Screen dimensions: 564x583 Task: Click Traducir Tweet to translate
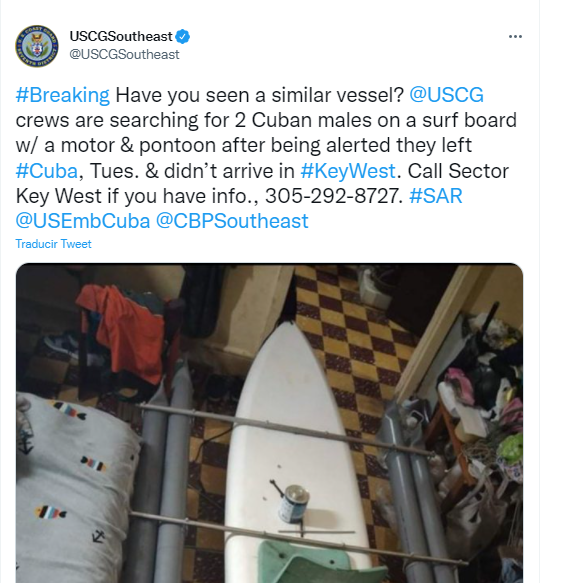(x=53, y=244)
